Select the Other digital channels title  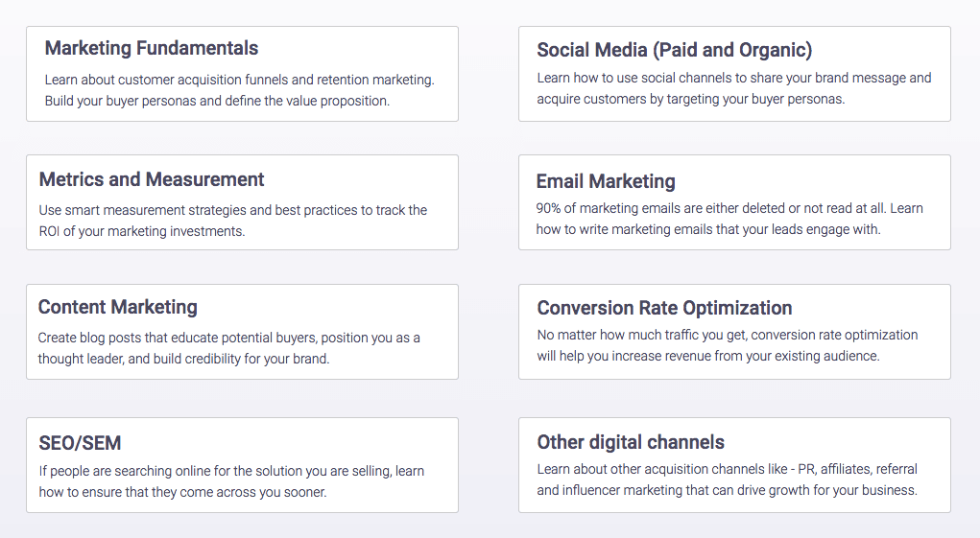(x=631, y=442)
